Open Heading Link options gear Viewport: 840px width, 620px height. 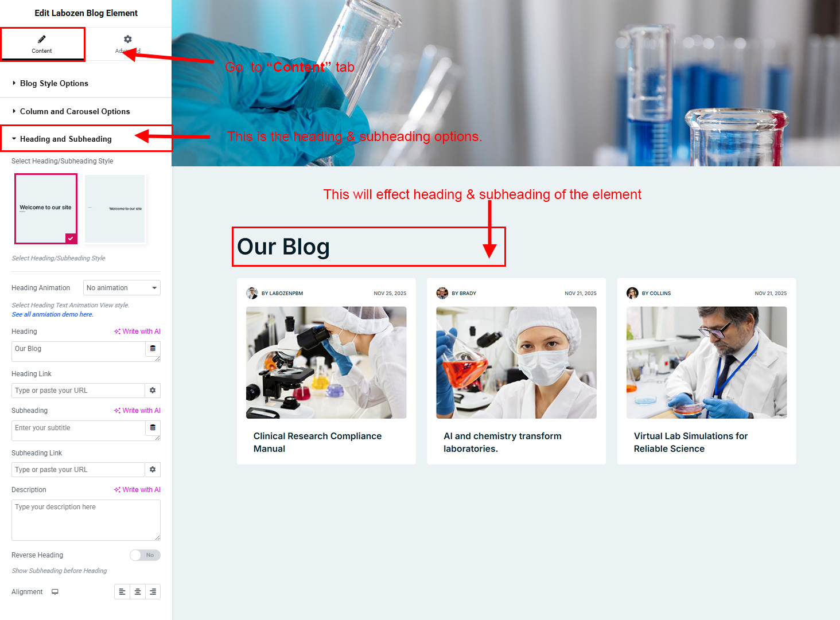(153, 391)
